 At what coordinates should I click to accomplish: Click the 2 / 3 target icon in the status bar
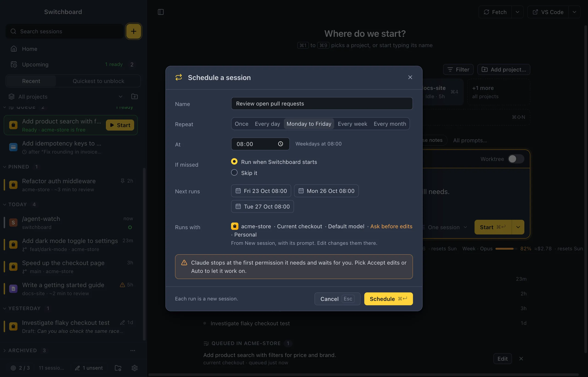click(x=14, y=368)
